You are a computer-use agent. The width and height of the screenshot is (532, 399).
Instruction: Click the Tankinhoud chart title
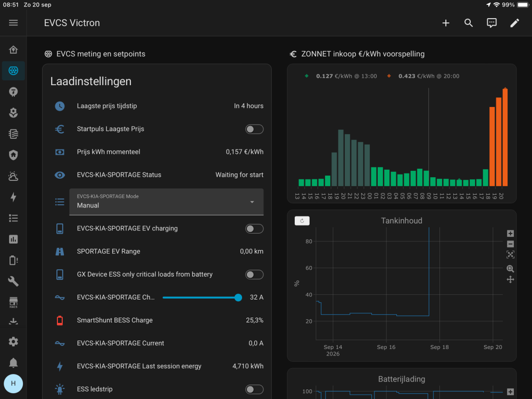click(401, 221)
